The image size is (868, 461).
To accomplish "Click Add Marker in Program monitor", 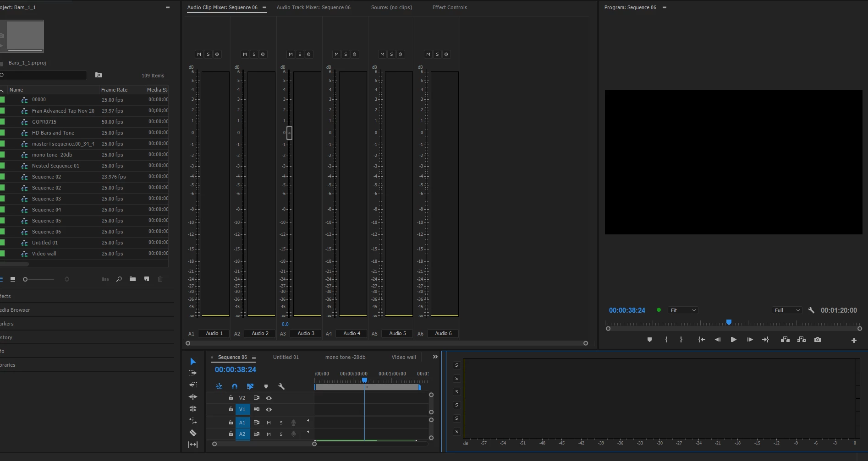I will (x=649, y=340).
